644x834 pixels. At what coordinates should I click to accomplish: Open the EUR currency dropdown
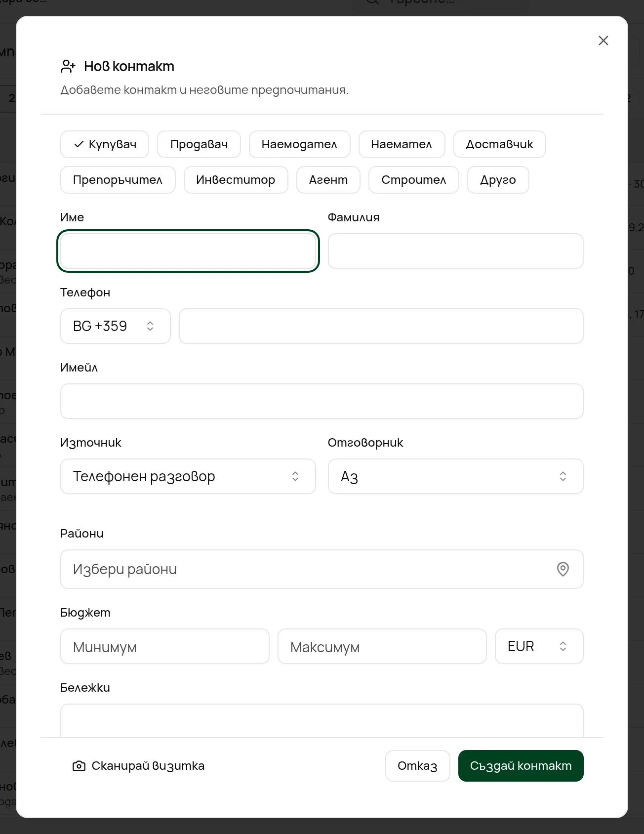(539, 646)
